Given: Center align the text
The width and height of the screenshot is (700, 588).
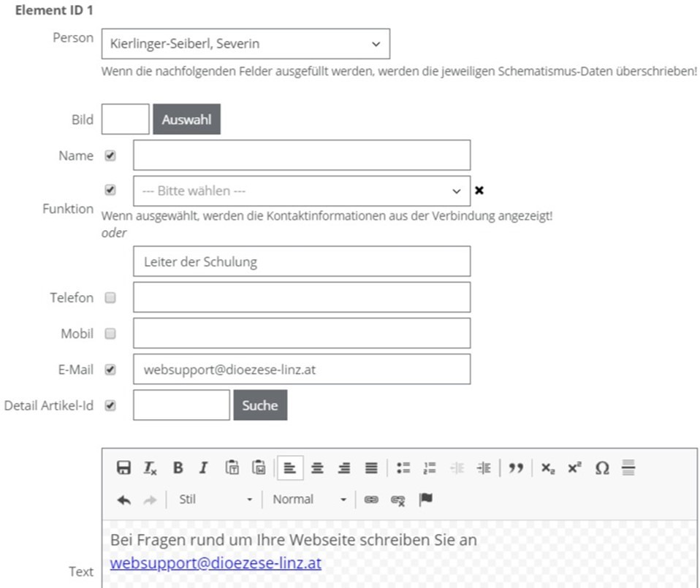Looking at the screenshot, I should [x=317, y=468].
